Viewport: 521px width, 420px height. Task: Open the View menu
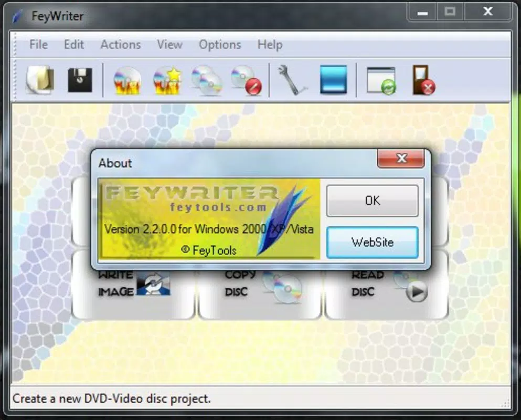tap(169, 45)
